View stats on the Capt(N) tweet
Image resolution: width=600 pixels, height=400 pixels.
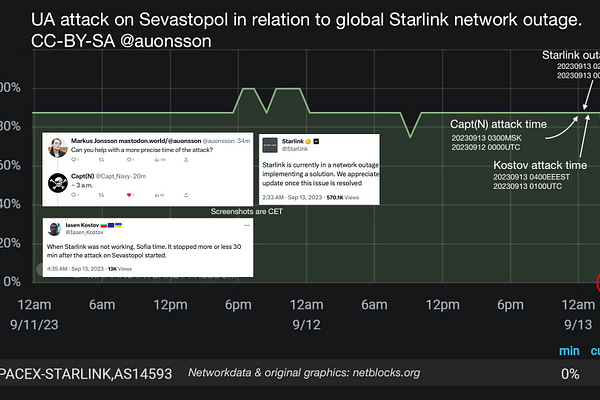click(x=160, y=195)
